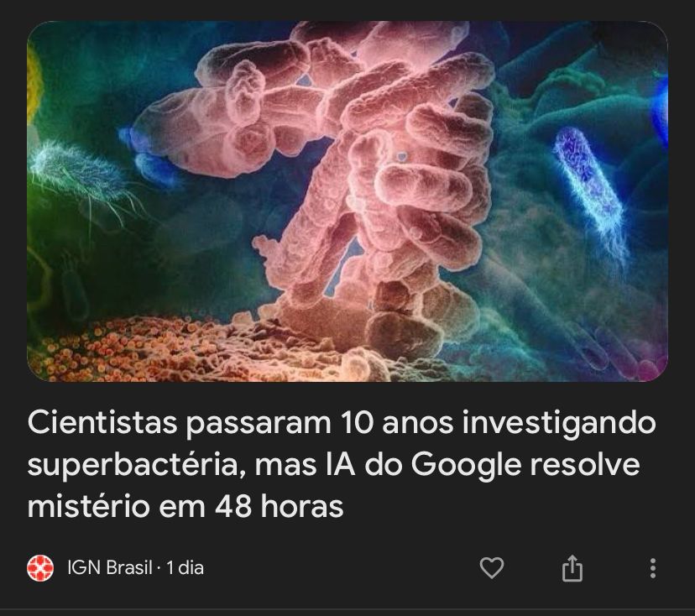695x616 pixels.
Task: Click the word 'Cientistas' in headline
Action: [x=102, y=423]
